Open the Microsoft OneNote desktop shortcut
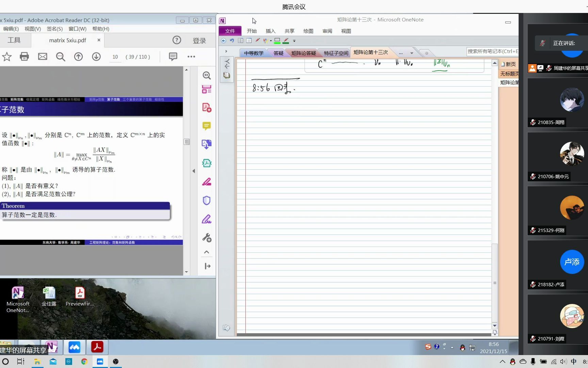Viewport: 588px width, 368px height. tap(18, 300)
